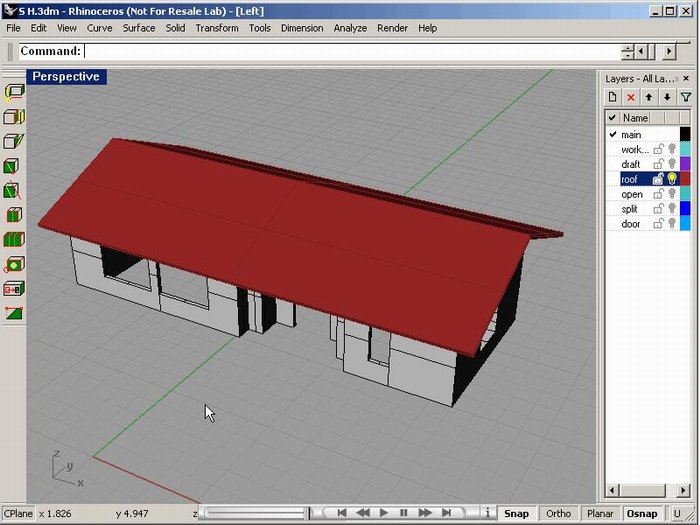Toggle the lock icon on draft layer

point(659,164)
